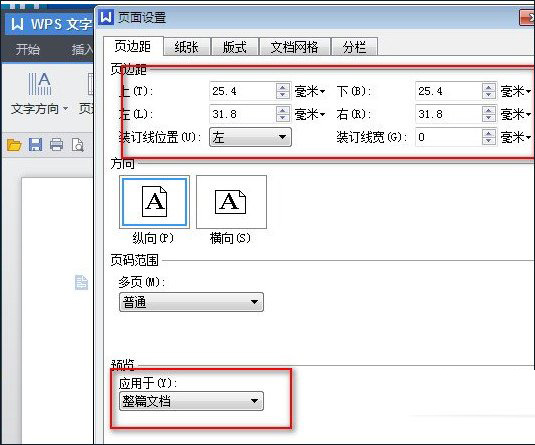Viewport: 535px width, 445px height.
Task: Click the WPS logo in the title bar
Action: [x=17, y=24]
